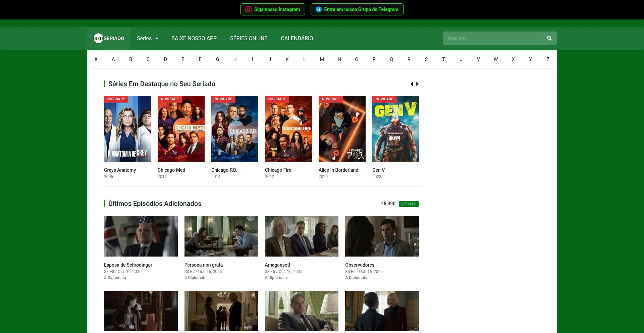Join the Telegram group button
The height and width of the screenshot is (333, 644).
357,9
